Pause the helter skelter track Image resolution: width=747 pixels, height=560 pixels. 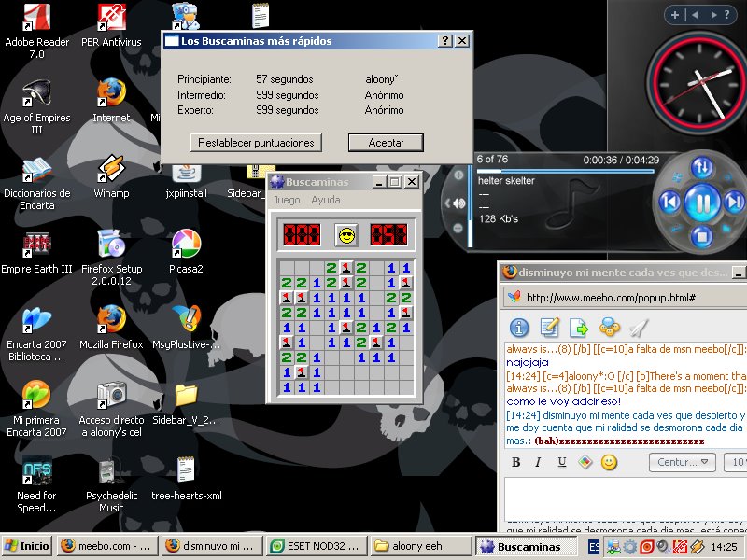click(x=702, y=203)
